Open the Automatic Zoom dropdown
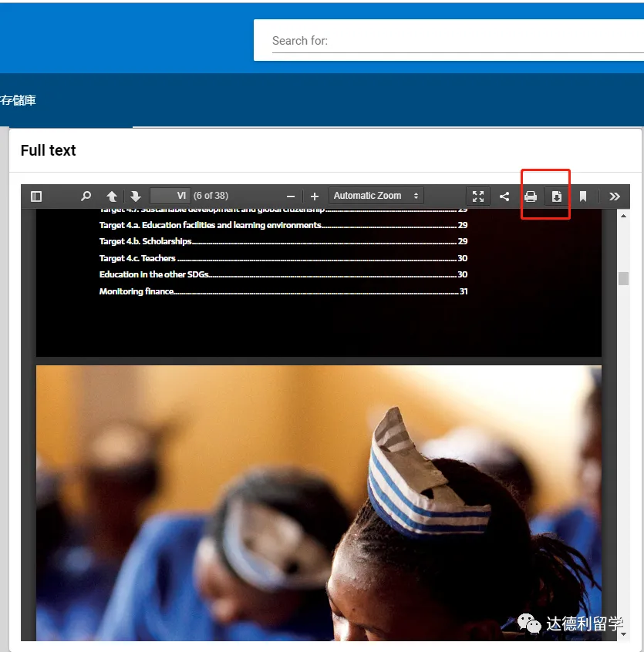This screenshot has height=652, width=644. click(x=376, y=196)
